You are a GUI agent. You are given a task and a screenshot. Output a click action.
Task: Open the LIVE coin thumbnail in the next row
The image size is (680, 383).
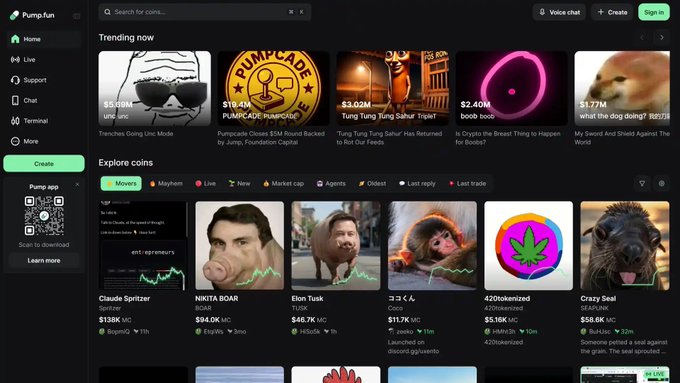point(625,375)
